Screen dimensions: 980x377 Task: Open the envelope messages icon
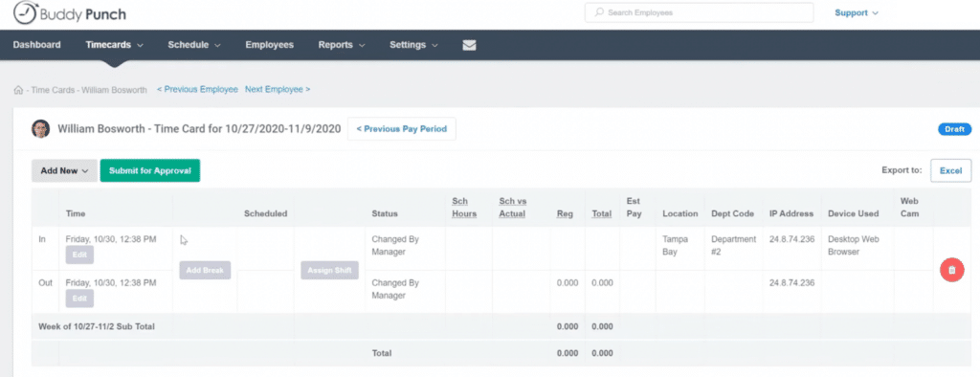pyautogui.click(x=469, y=45)
